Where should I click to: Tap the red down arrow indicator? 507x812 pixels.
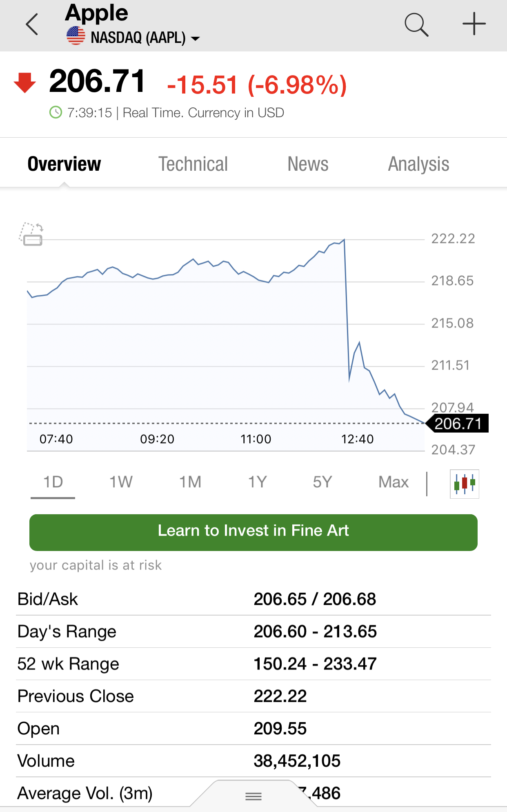[x=25, y=83]
